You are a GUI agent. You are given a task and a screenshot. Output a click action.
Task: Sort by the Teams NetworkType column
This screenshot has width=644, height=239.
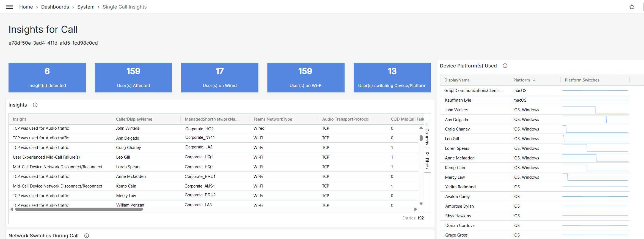(x=273, y=119)
